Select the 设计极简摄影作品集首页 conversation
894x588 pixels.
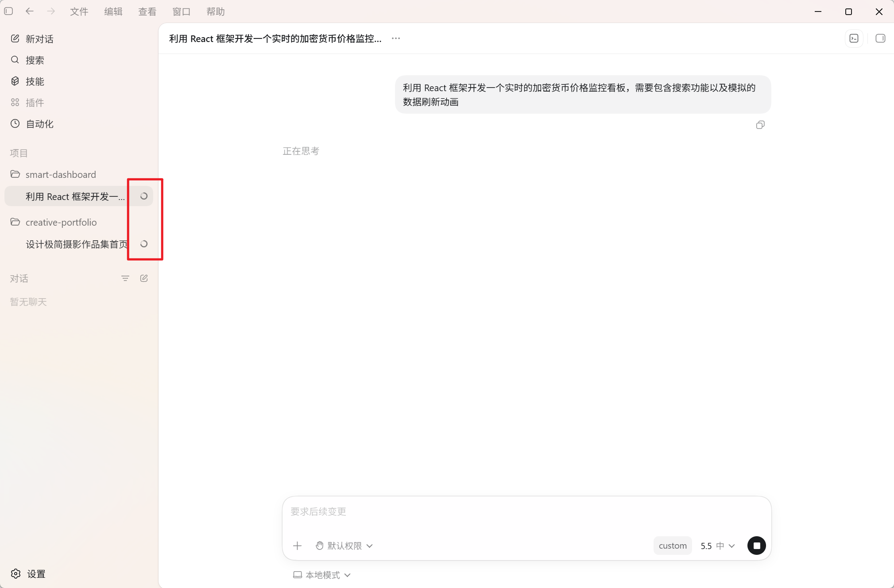click(x=79, y=244)
